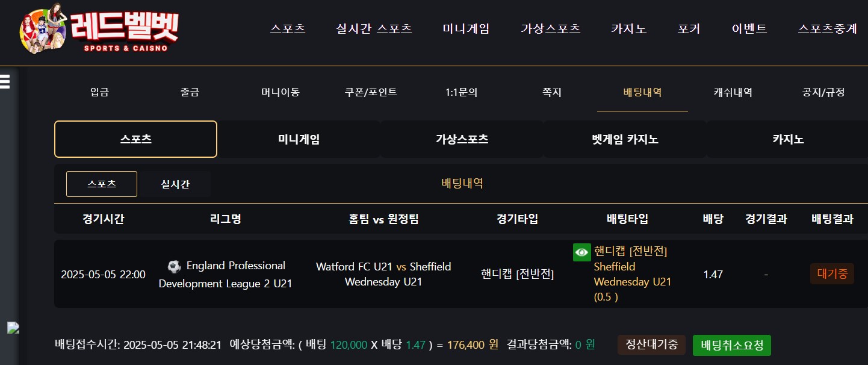Click the 대기중 bet result badge
Image resolution: width=868 pixels, height=365 pixels.
click(x=832, y=273)
